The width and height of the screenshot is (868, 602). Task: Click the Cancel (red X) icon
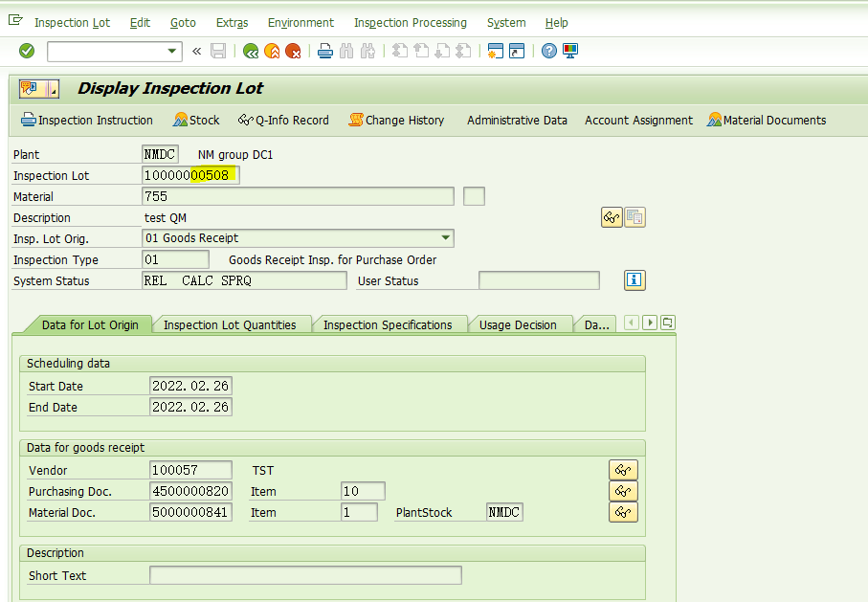point(293,51)
